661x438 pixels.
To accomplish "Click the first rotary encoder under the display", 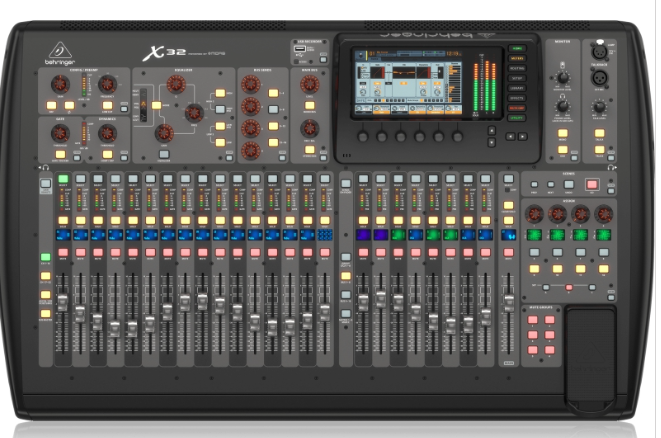I will pyautogui.click(x=363, y=136).
